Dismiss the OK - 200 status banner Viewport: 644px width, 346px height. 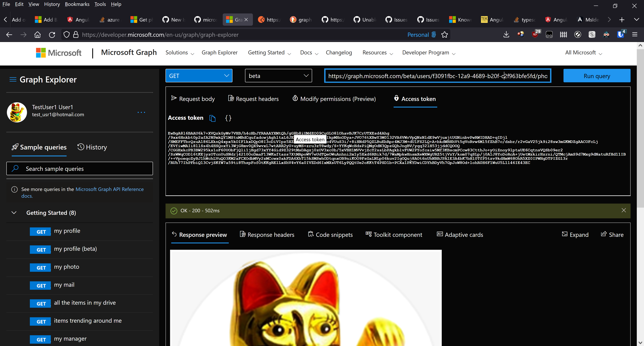point(624,210)
